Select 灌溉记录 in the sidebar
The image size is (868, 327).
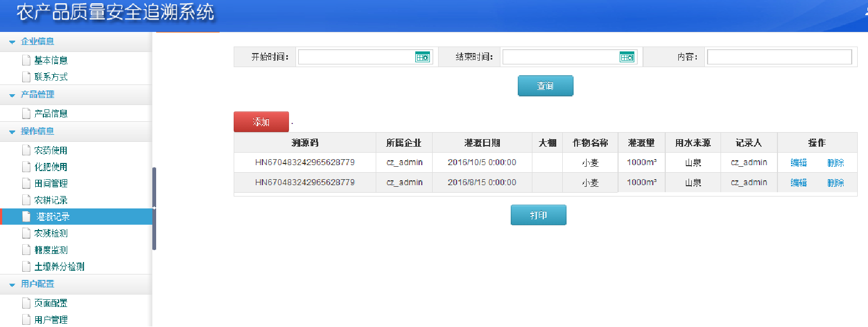53,217
